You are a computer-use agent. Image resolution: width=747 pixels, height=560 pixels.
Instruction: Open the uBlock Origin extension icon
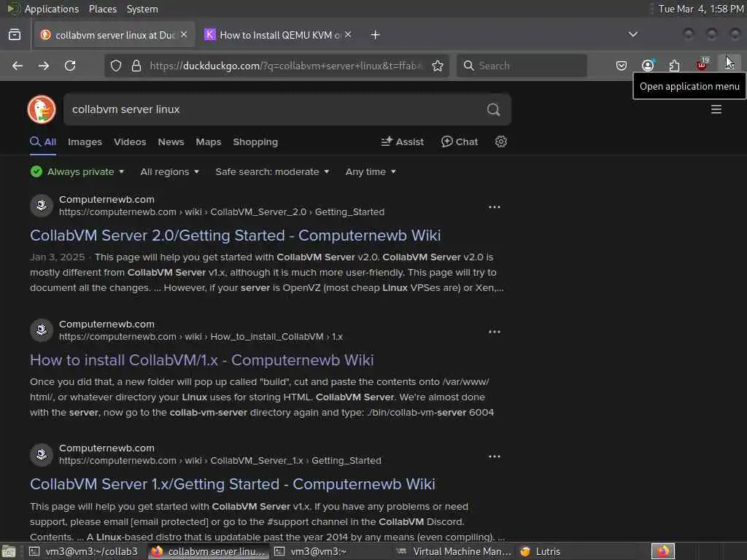(x=702, y=65)
